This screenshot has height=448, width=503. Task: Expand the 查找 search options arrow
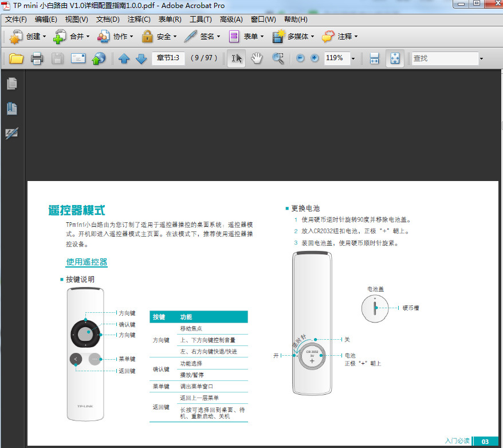pos(481,58)
